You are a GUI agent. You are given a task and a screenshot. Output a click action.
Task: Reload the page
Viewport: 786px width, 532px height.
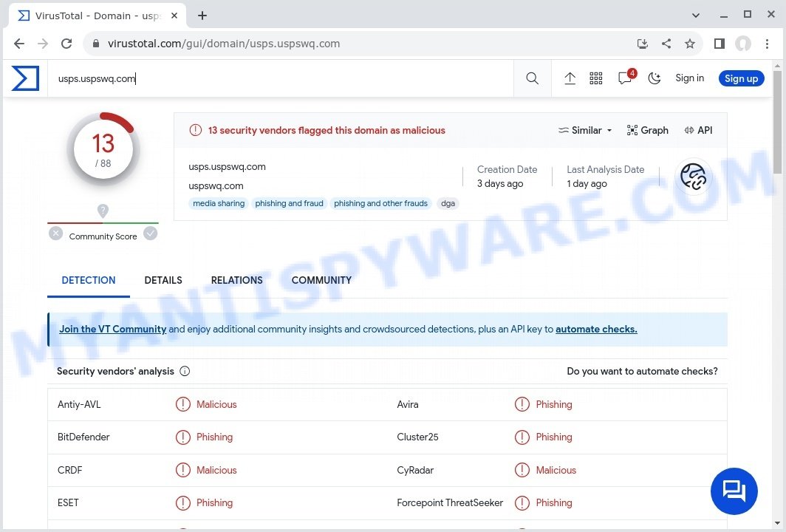tap(66, 44)
